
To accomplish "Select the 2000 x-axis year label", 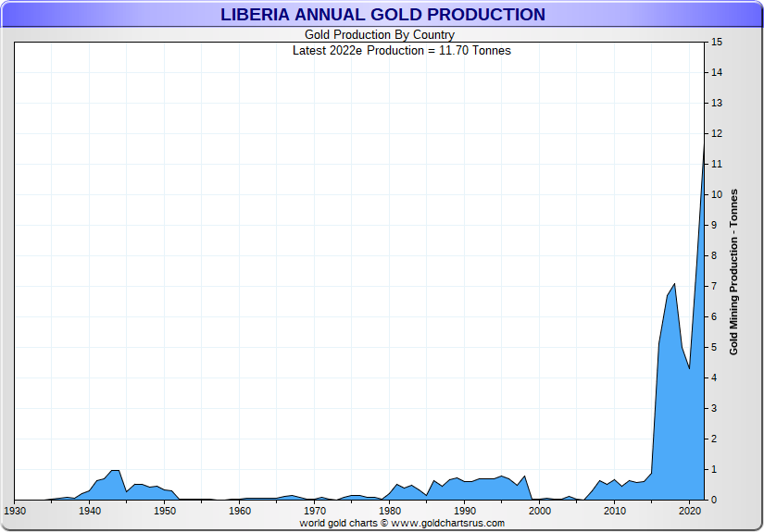I will tap(540, 511).
